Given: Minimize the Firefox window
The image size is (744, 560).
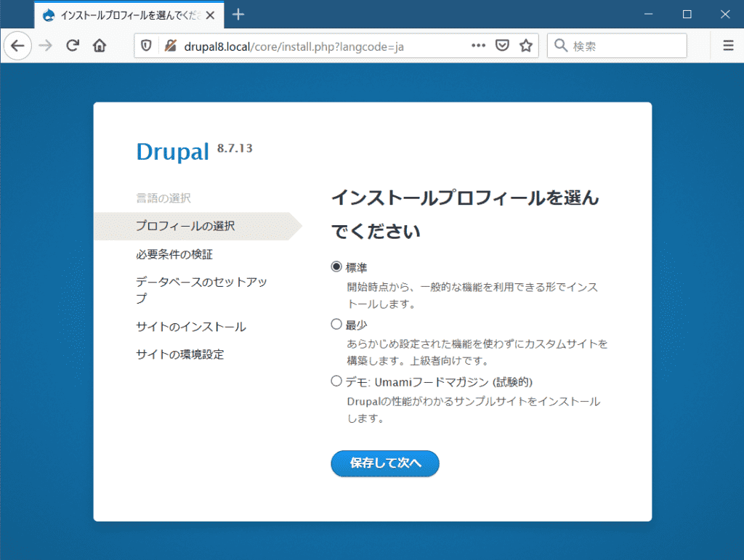Looking at the screenshot, I should [649, 15].
